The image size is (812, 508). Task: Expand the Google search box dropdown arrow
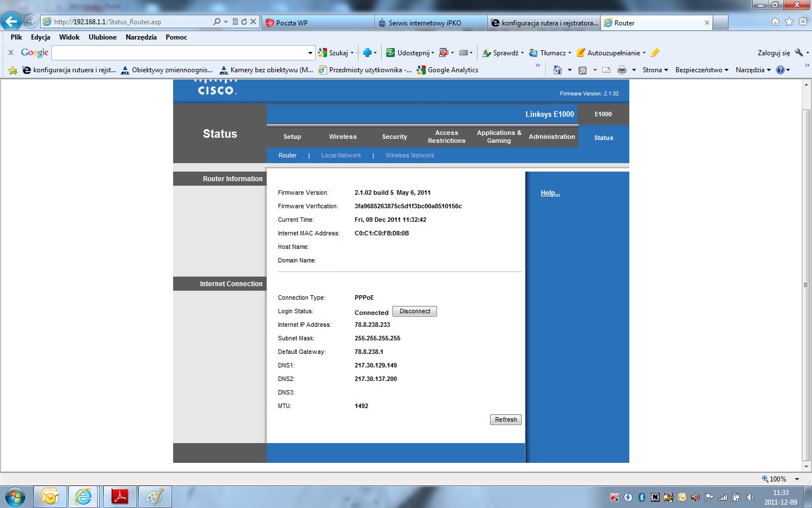coord(310,52)
